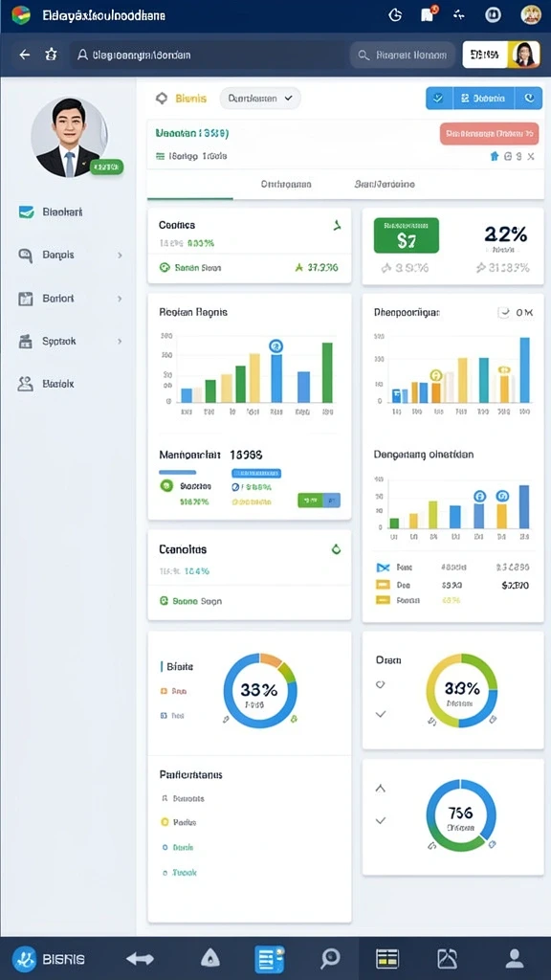Click the green S7 button

[406, 235]
